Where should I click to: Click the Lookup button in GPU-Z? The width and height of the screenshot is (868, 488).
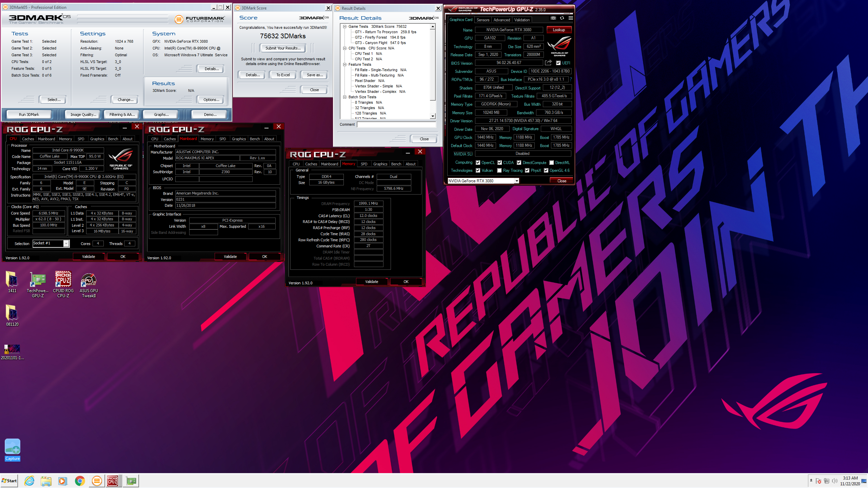coord(559,30)
